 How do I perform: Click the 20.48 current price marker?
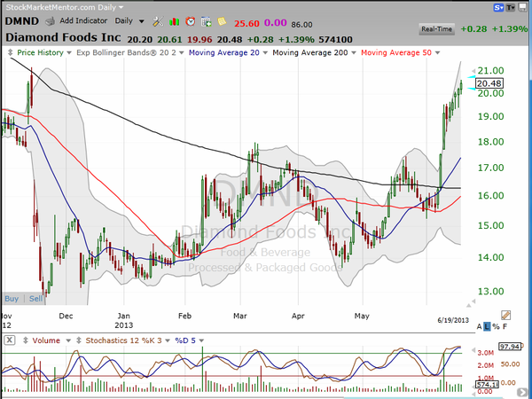pos(489,83)
